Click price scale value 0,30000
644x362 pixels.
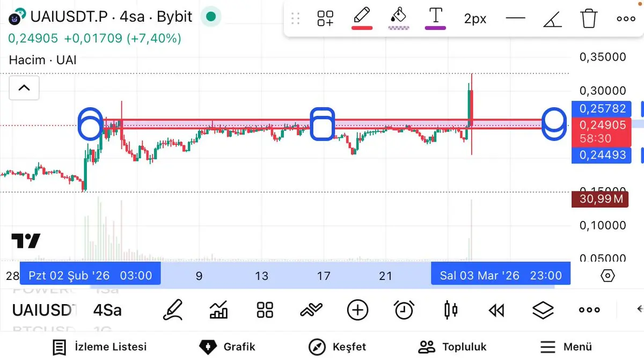pos(603,91)
